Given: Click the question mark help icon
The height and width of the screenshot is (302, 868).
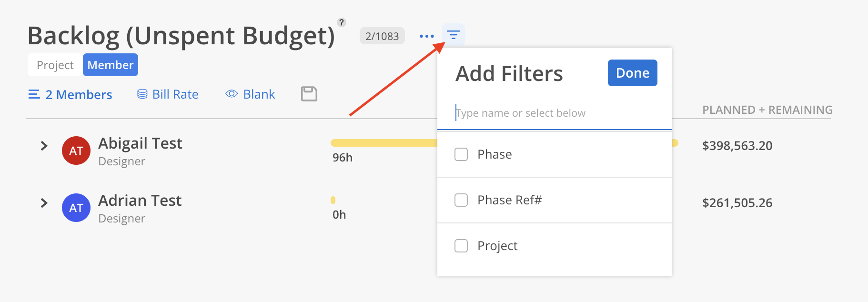Looking at the screenshot, I should tap(341, 22).
